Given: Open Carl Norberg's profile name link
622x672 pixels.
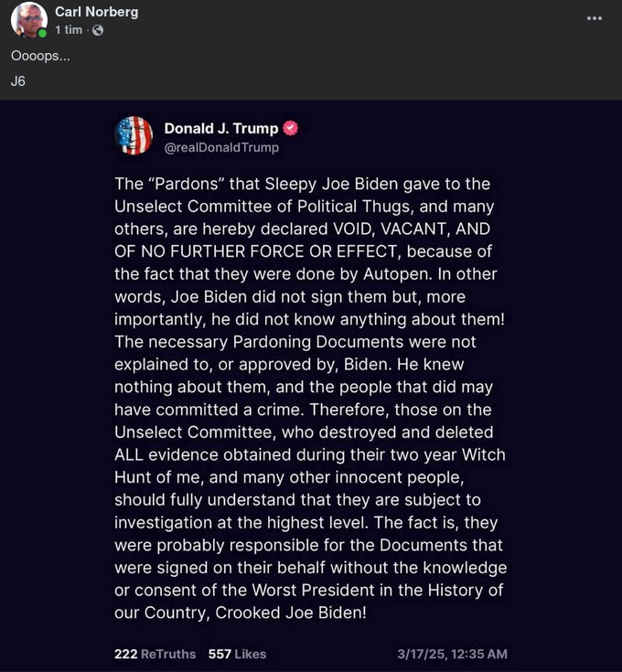Looking at the screenshot, I should pyautogui.click(x=96, y=12).
